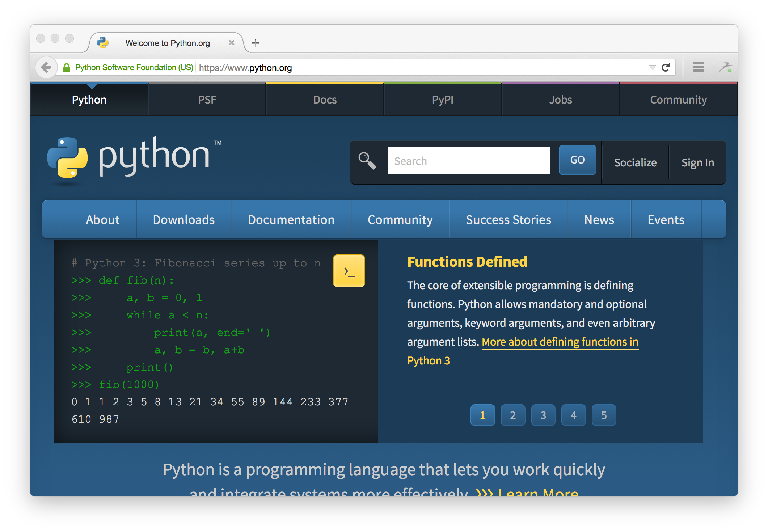Show slide 5 of the carousel
The image size is (768, 532).
pos(604,415)
